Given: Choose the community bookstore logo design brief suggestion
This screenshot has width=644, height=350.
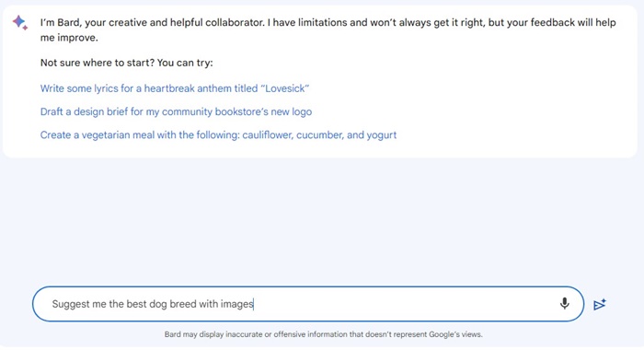Looking at the screenshot, I should (176, 111).
